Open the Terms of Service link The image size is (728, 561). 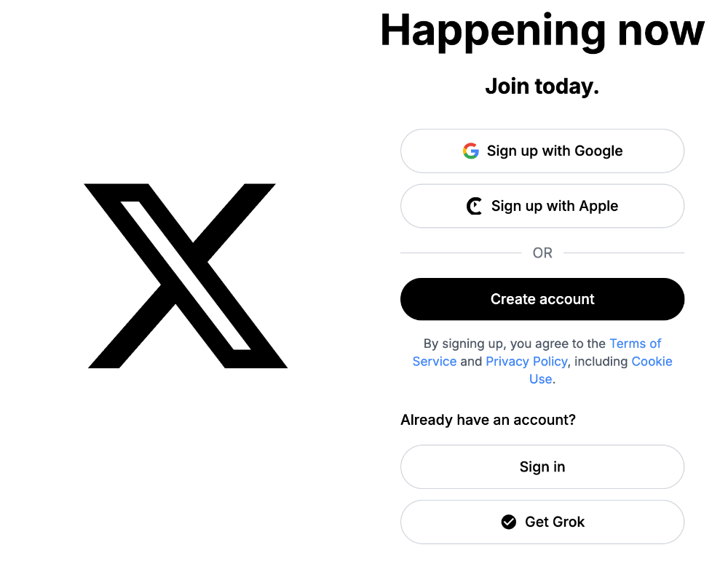point(635,343)
